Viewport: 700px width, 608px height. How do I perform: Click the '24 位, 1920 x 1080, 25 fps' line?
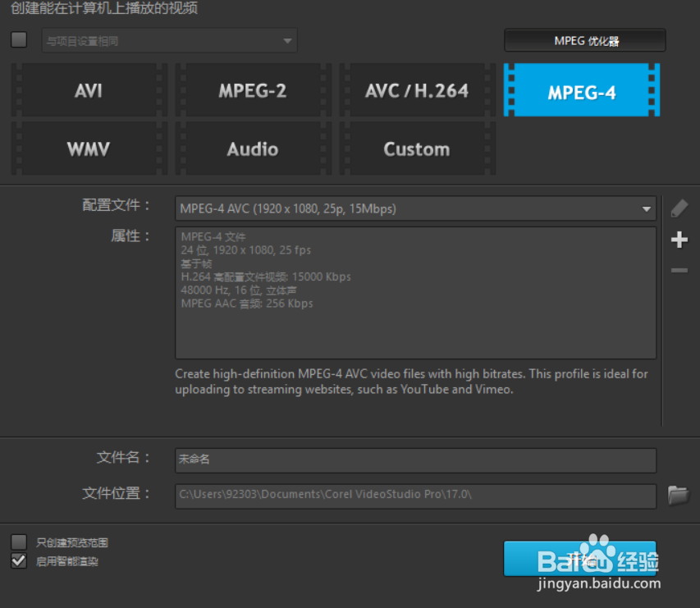coord(246,250)
